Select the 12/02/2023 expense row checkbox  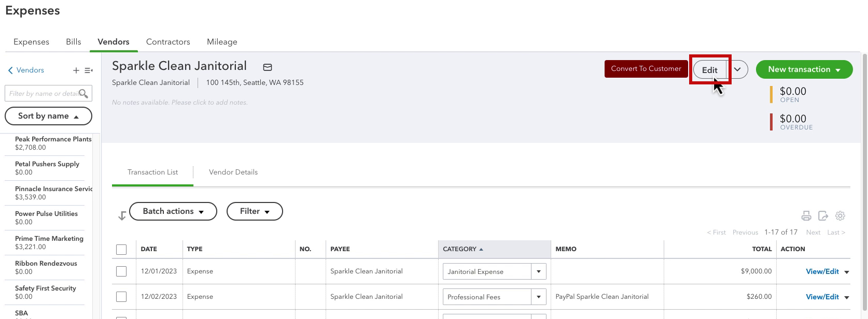[x=121, y=297]
